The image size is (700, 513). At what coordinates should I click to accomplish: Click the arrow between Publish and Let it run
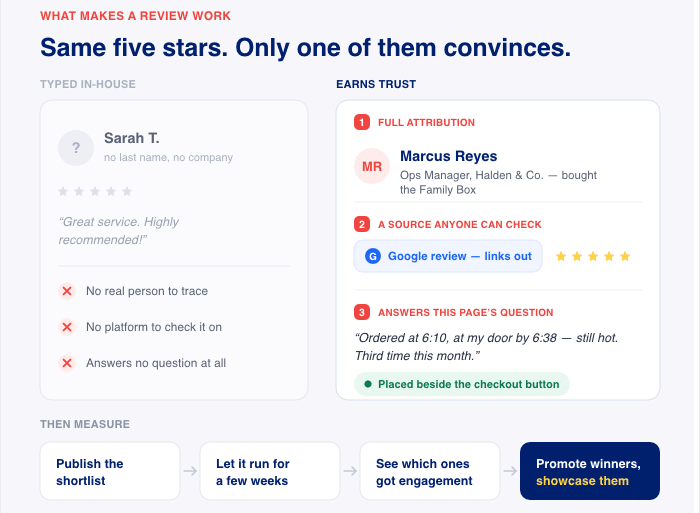pyautogui.click(x=190, y=471)
